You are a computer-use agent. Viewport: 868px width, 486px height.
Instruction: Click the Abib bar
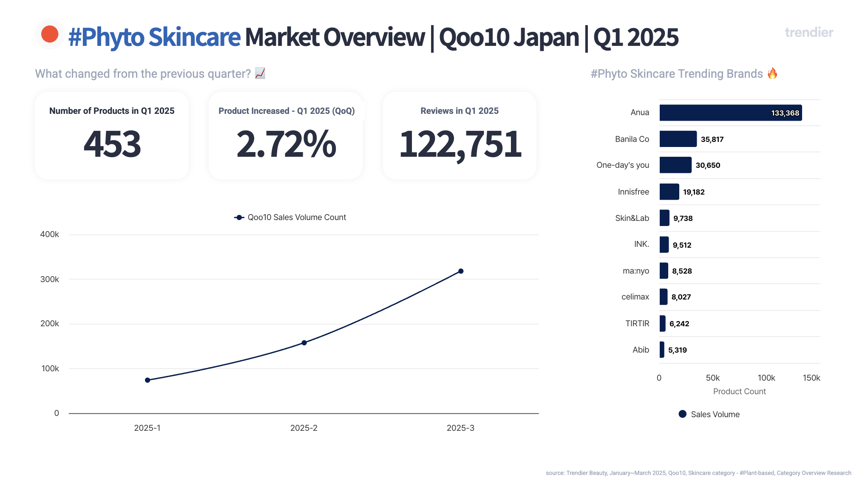662,350
